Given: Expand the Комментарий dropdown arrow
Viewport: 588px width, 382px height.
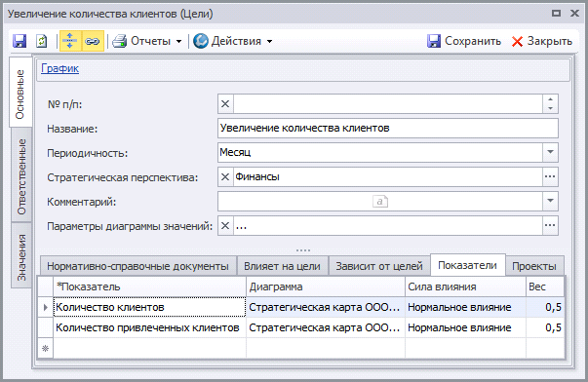Looking at the screenshot, I should 550,201.
